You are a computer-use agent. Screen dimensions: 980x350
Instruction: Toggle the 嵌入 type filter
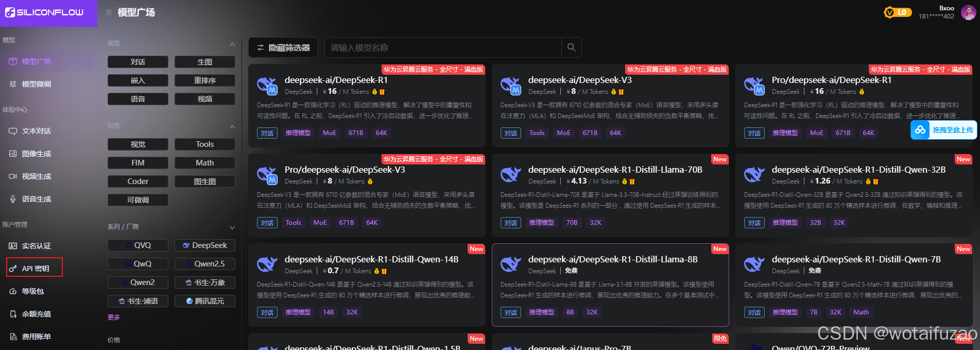coord(138,80)
